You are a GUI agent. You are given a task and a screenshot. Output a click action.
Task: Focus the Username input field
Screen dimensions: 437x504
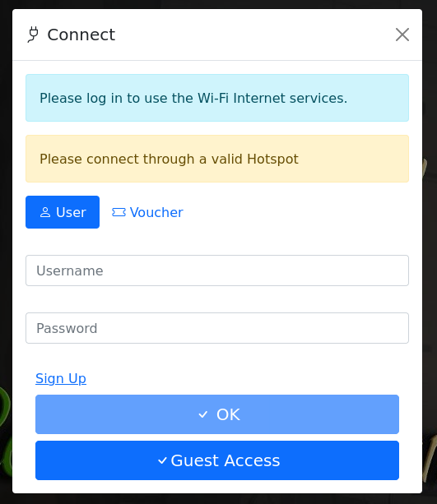pyautogui.click(x=217, y=270)
